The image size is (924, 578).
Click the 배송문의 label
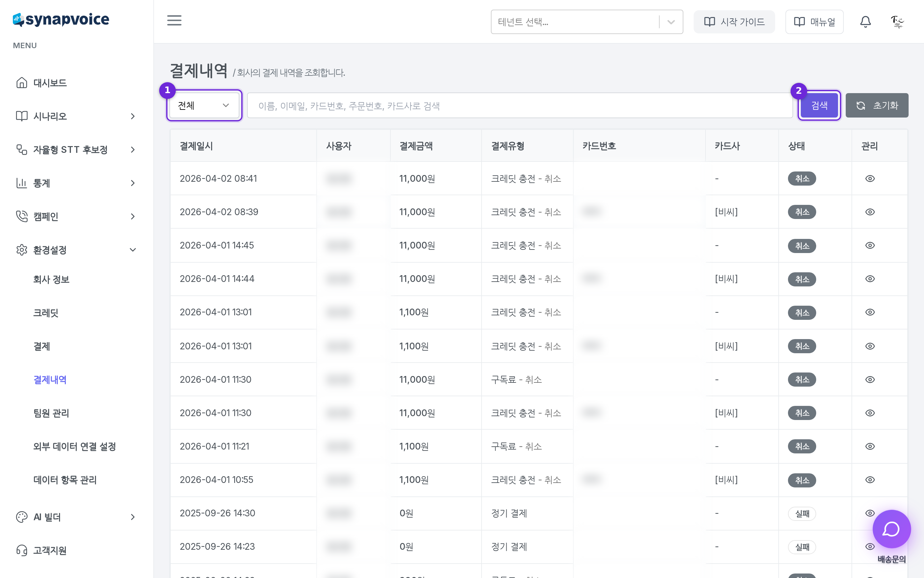click(892, 559)
